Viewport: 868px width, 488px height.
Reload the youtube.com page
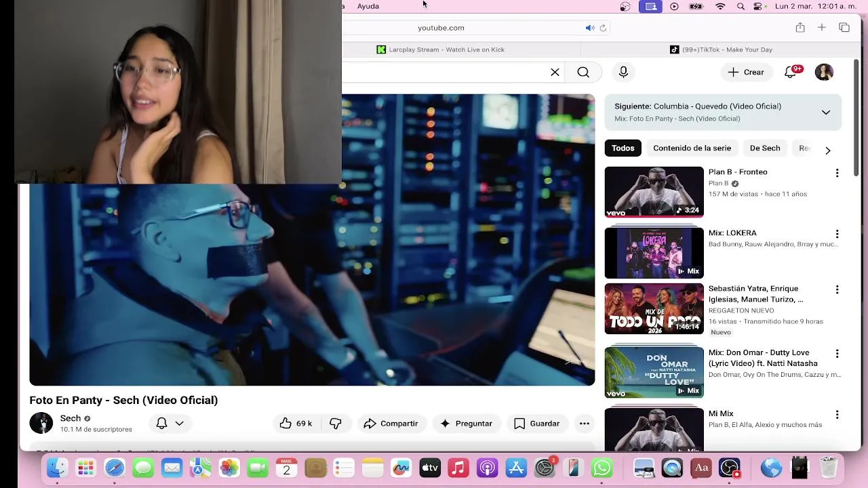pos(603,28)
